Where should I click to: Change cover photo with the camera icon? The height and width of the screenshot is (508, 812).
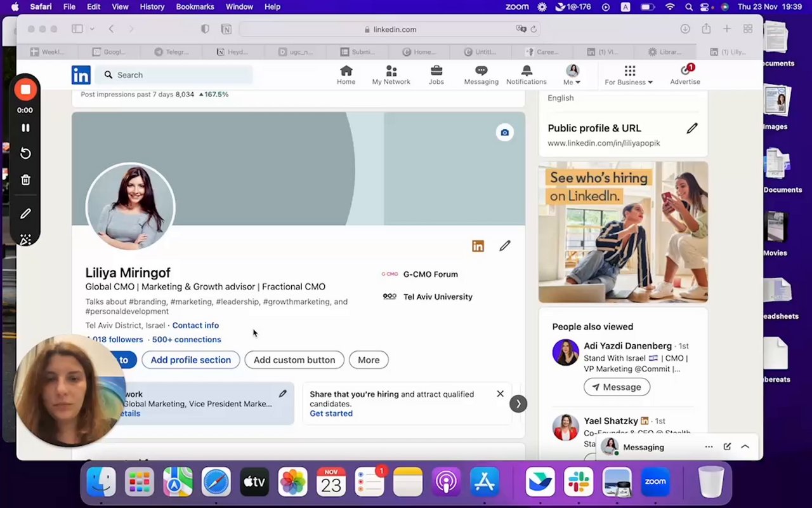pyautogui.click(x=504, y=132)
